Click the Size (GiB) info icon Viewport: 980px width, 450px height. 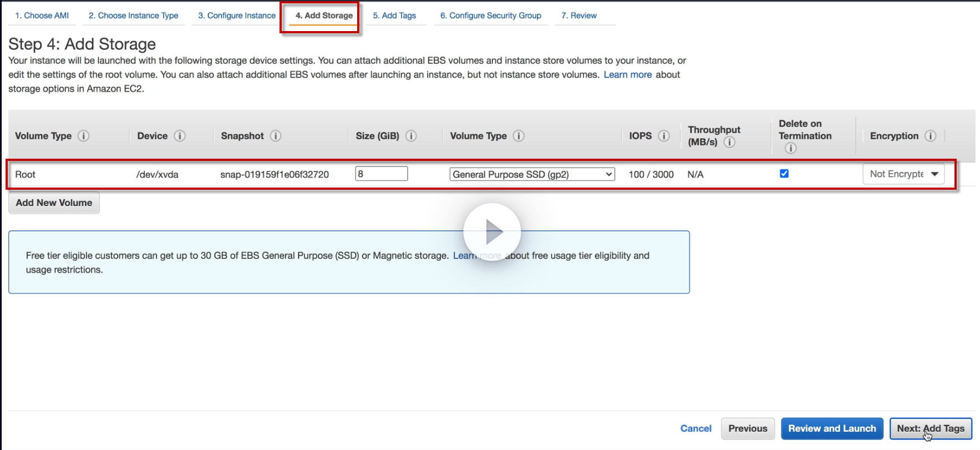(x=411, y=136)
